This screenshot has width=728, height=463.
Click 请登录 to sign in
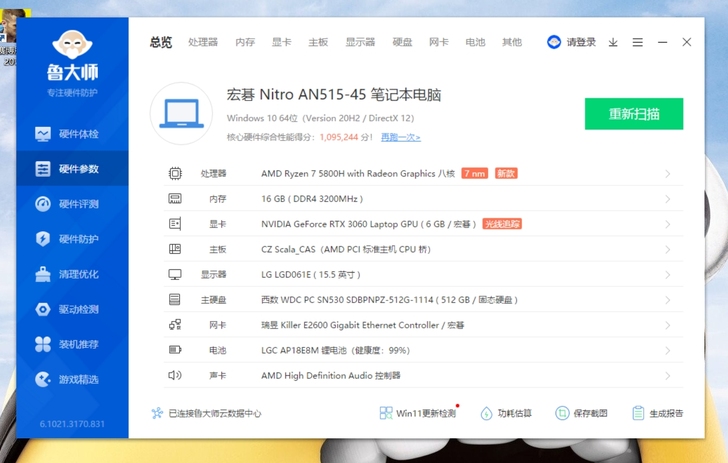(x=581, y=42)
